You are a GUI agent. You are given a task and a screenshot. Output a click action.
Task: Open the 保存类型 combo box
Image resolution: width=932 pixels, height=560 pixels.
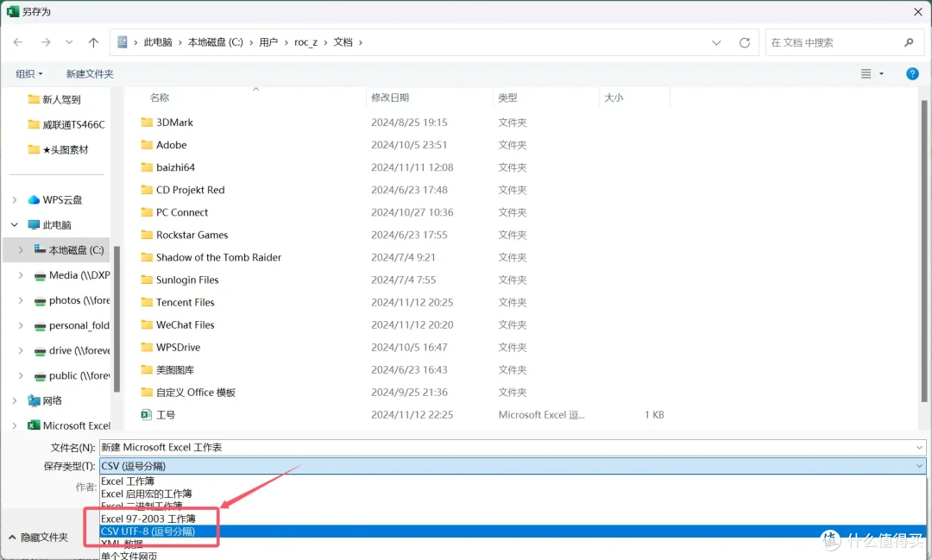[x=513, y=466]
